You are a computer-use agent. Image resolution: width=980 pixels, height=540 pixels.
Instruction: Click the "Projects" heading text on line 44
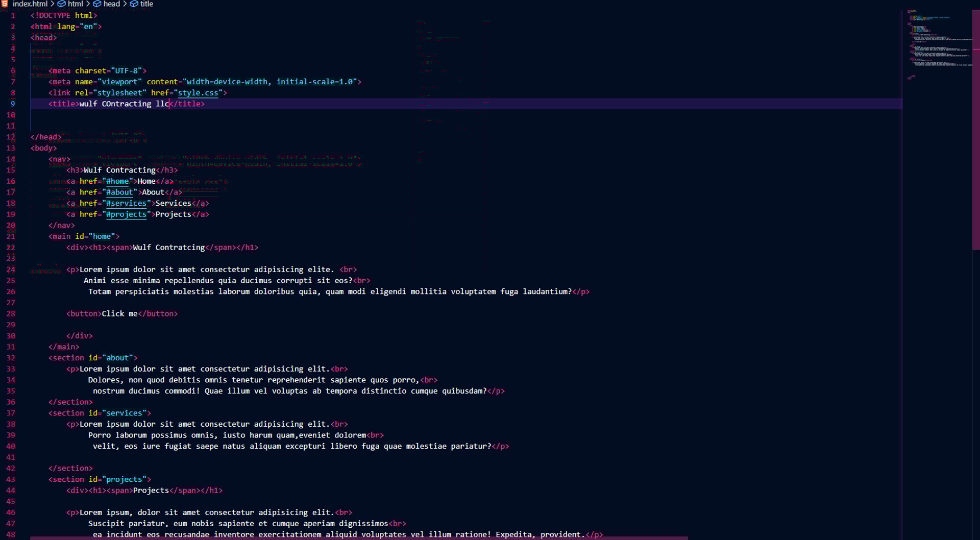[x=151, y=490]
